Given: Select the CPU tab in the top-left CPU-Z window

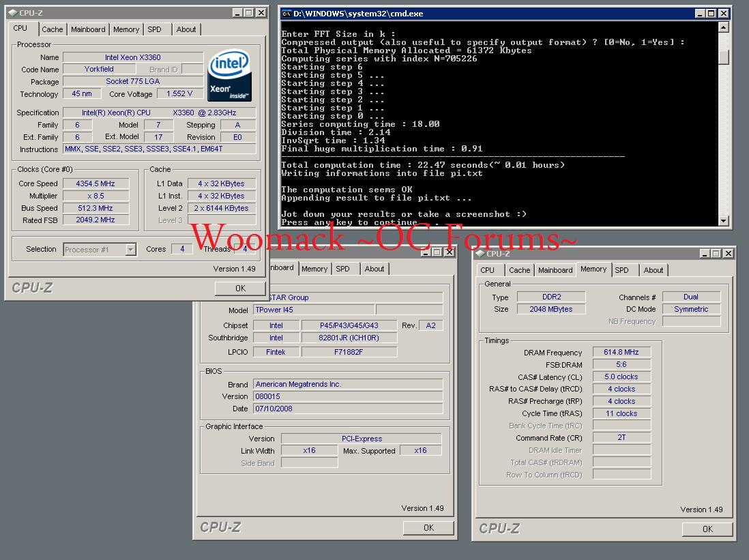Looking at the screenshot, I should point(20,28).
